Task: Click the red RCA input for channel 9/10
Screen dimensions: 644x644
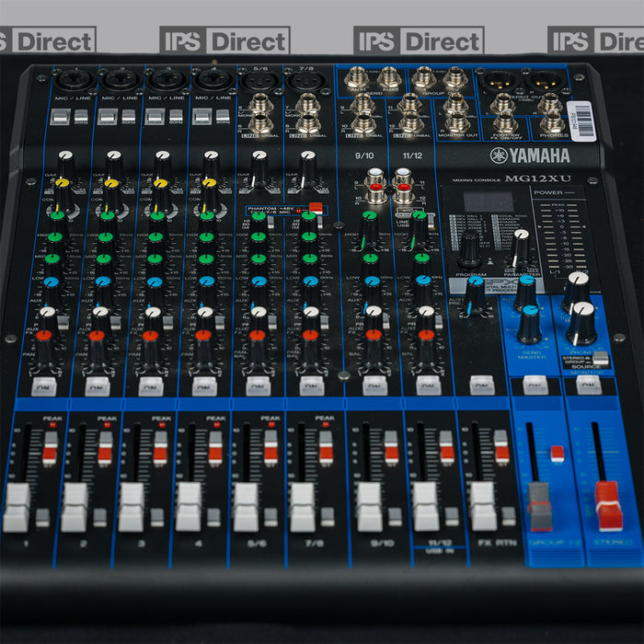Action: [x=375, y=188]
